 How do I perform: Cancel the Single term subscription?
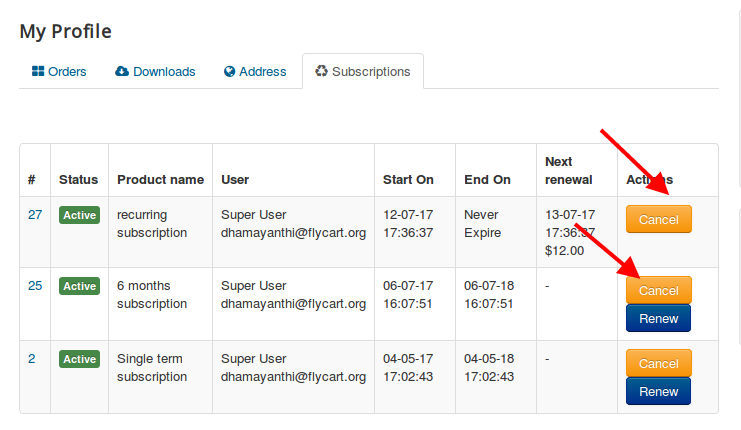click(658, 363)
